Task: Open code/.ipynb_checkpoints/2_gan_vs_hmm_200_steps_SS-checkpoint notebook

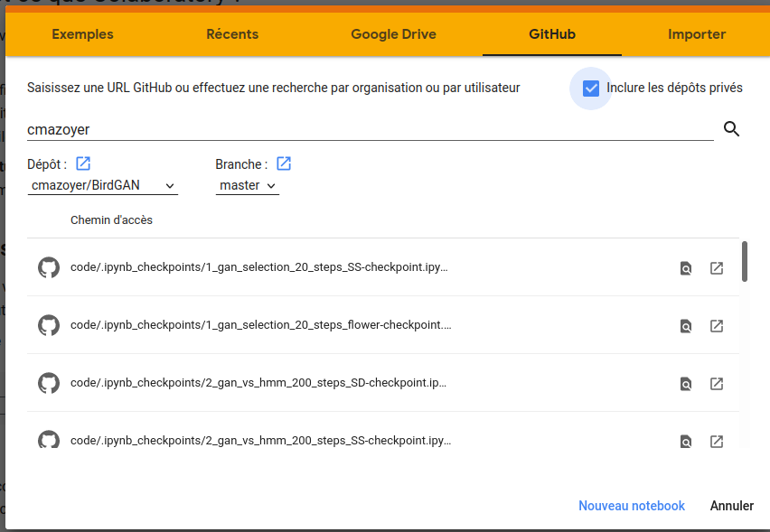Action: pos(260,440)
